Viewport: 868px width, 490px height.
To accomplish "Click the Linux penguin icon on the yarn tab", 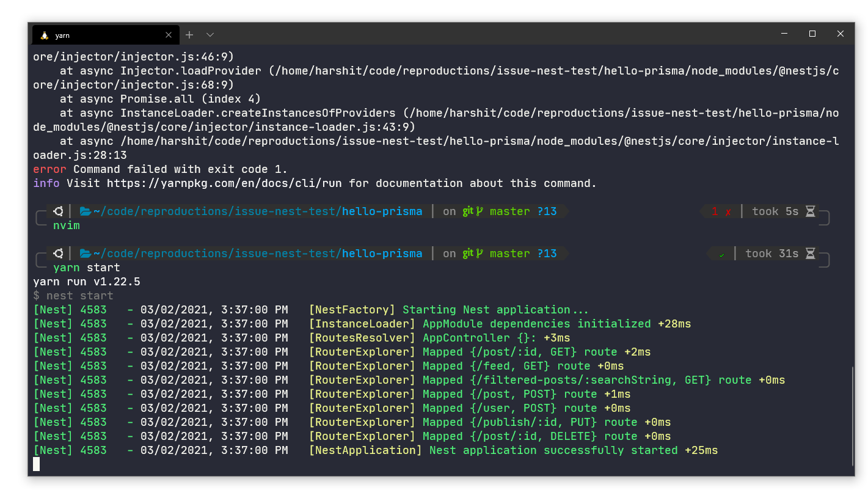I will pyautogui.click(x=44, y=35).
